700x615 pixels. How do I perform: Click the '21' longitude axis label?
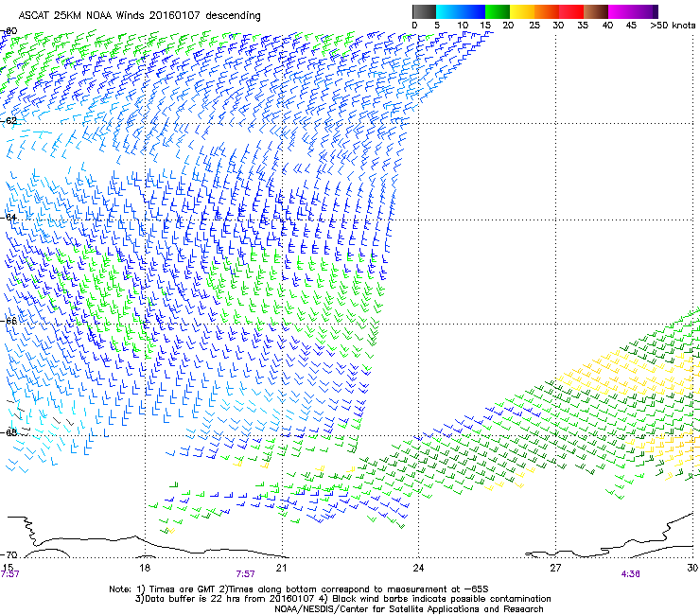[281, 568]
